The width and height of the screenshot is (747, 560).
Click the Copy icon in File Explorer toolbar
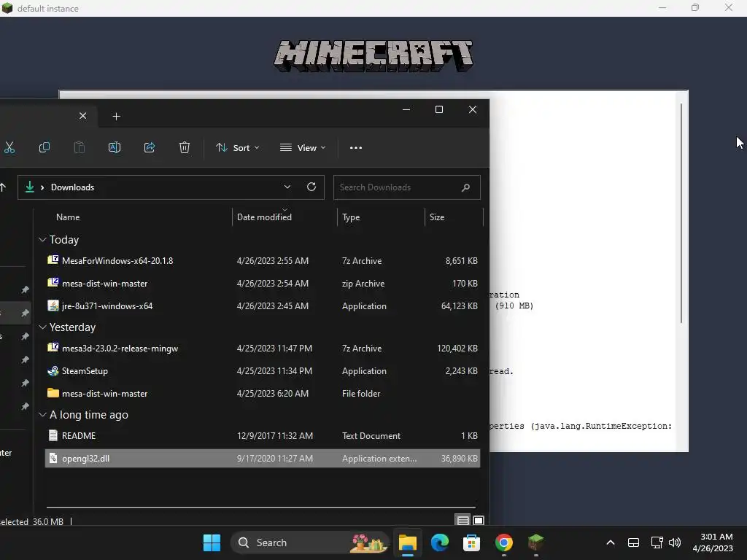tap(44, 147)
